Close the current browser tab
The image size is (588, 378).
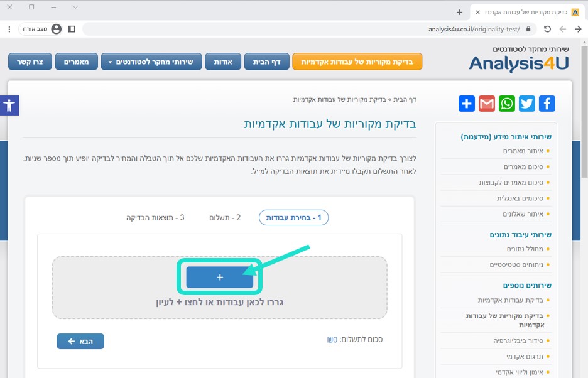tap(477, 13)
